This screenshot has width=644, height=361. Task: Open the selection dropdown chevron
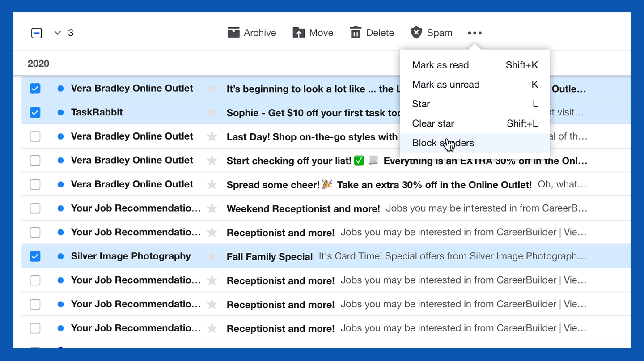(x=57, y=32)
